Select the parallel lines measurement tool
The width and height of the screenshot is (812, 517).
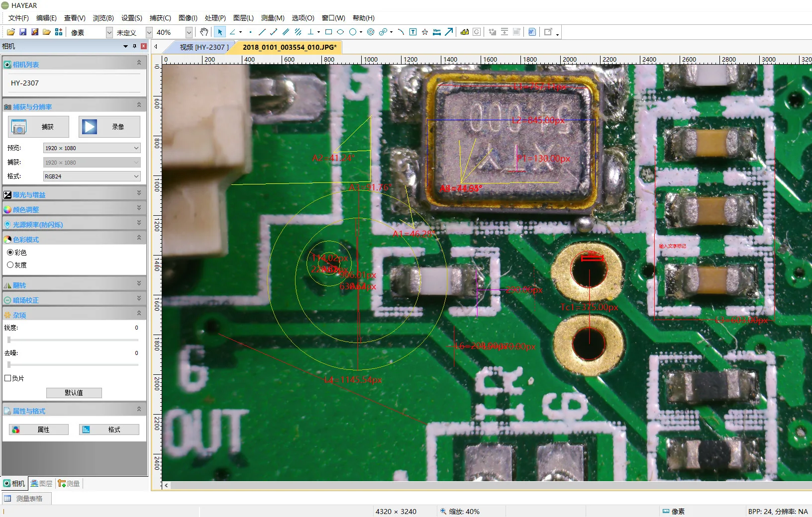click(x=286, y=32)
